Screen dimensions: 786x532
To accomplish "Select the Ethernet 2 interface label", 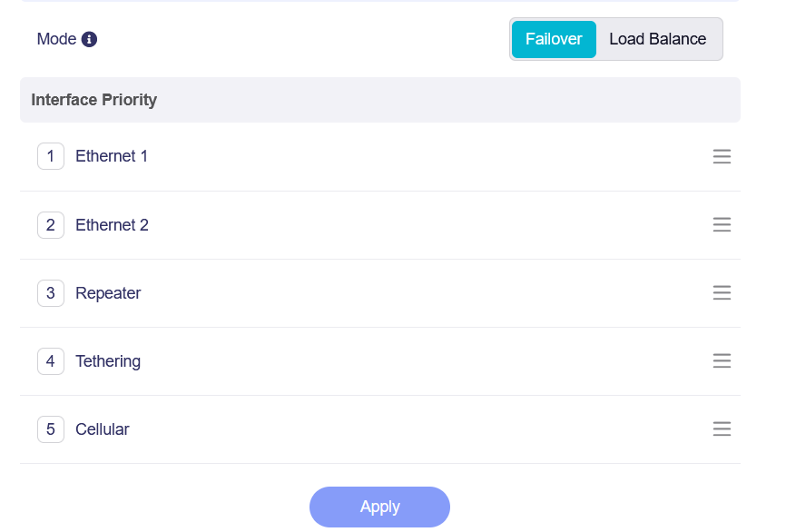I will pyautogui.click(x=112, y=225).
